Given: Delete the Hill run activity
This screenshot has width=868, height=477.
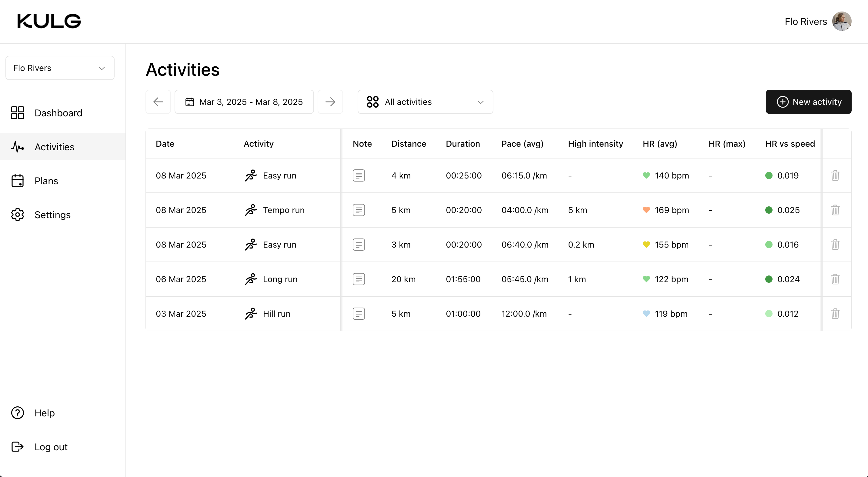Looking at the screenshot, I should (x=835, y=314).
